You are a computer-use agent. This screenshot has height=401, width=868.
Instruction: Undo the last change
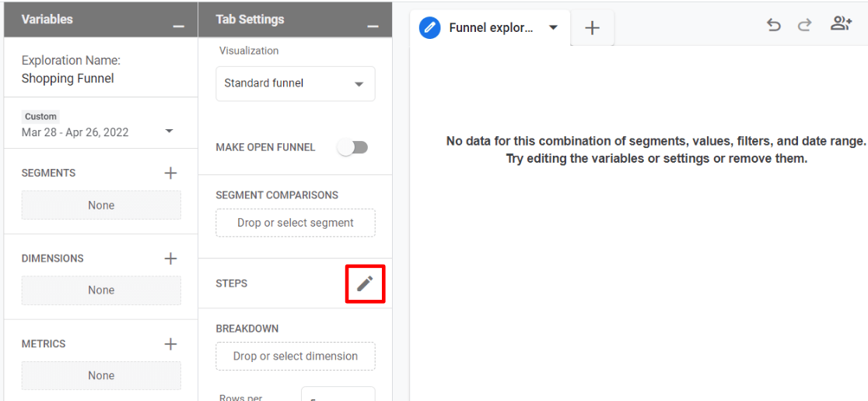[773, 25]
